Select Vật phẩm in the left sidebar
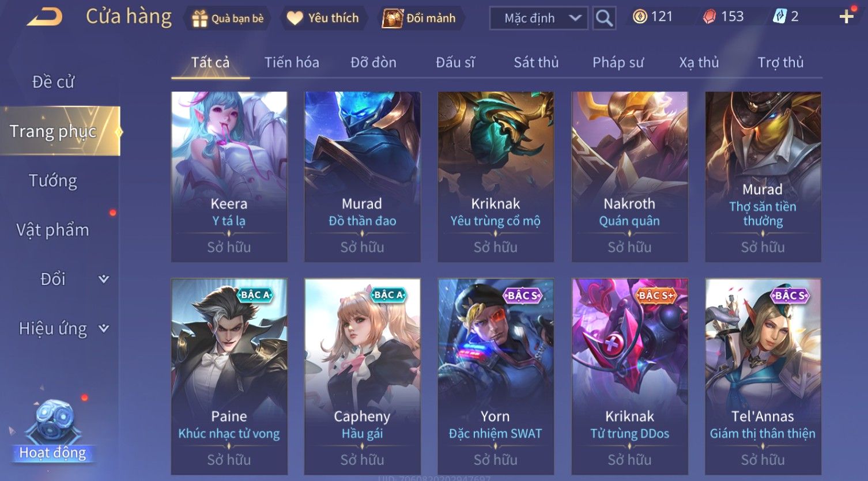Viewport: 868px width, 481px height. tap(53, 230)
